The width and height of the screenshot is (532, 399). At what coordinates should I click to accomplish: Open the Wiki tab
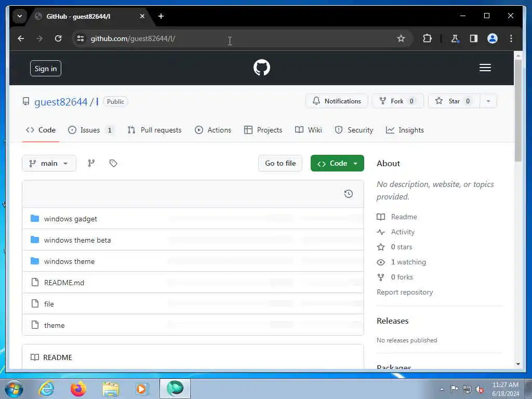pos(309,130)
